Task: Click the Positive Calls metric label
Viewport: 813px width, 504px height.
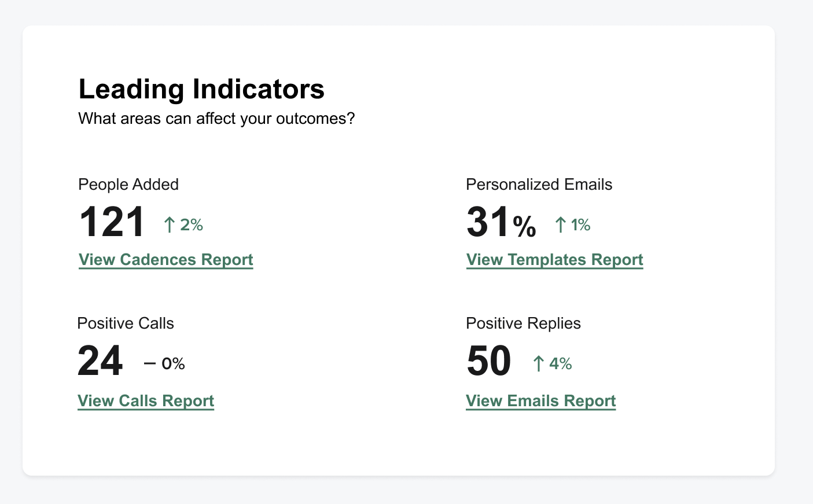Action: click(126, 323)
